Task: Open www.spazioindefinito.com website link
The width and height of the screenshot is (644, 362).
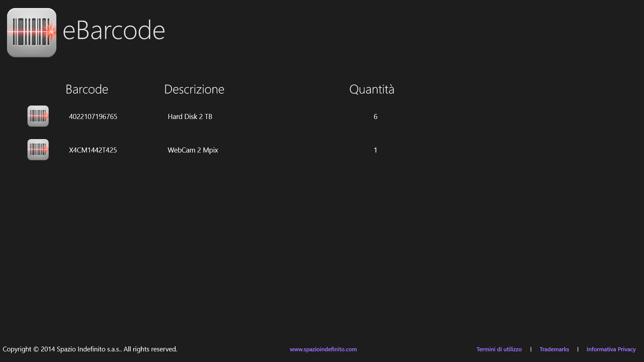Action: pos(323,349)
